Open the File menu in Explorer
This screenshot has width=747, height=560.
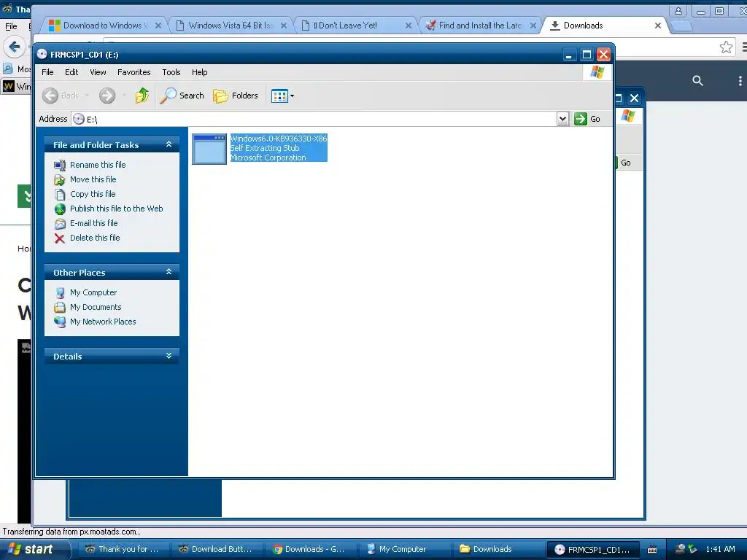coord(47,72)
